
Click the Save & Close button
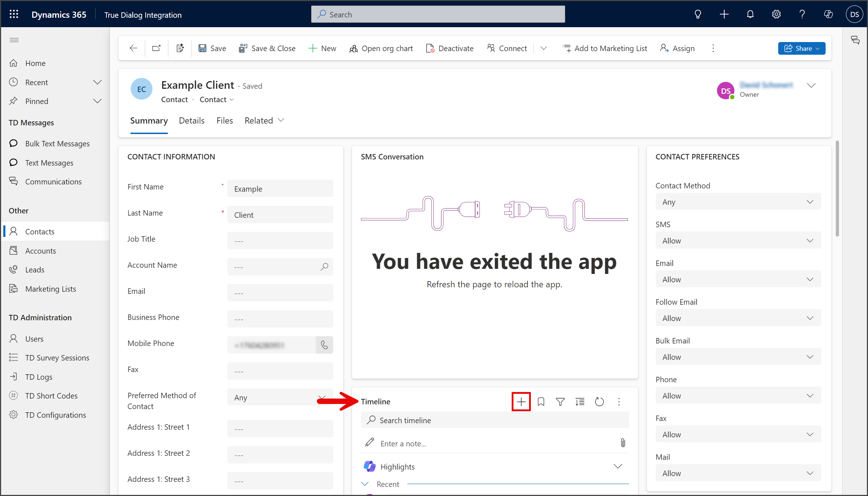click(267, 48)
